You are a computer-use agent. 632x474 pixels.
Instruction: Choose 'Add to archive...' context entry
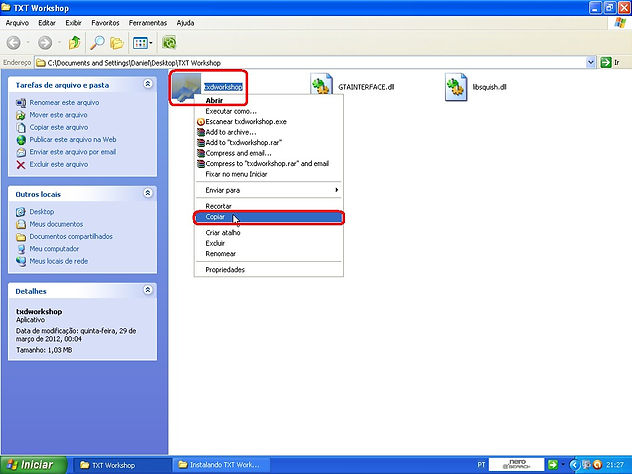(x=268, y=132)
